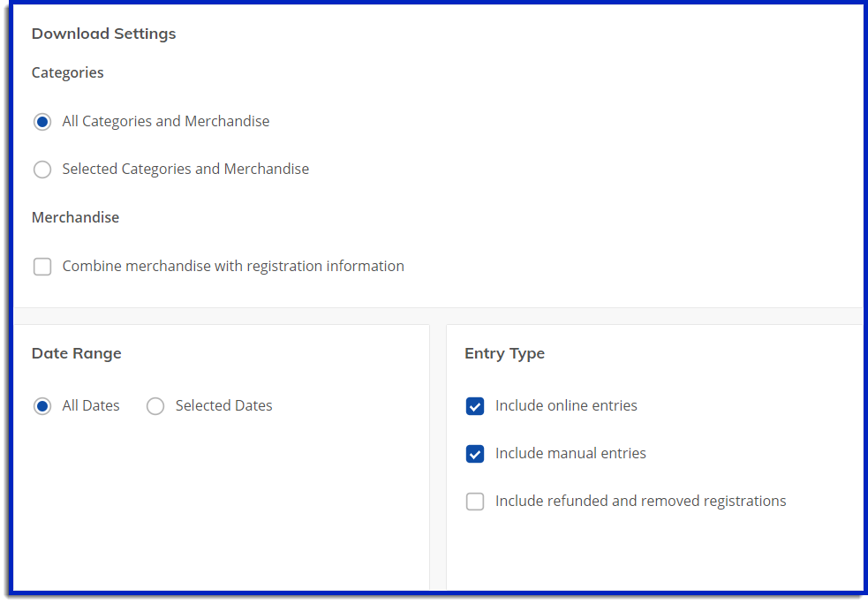The width and height of the screenshot is (868, 604).
Task: Uncheck the Include online entries checkbox
Action: click(475, 406)
